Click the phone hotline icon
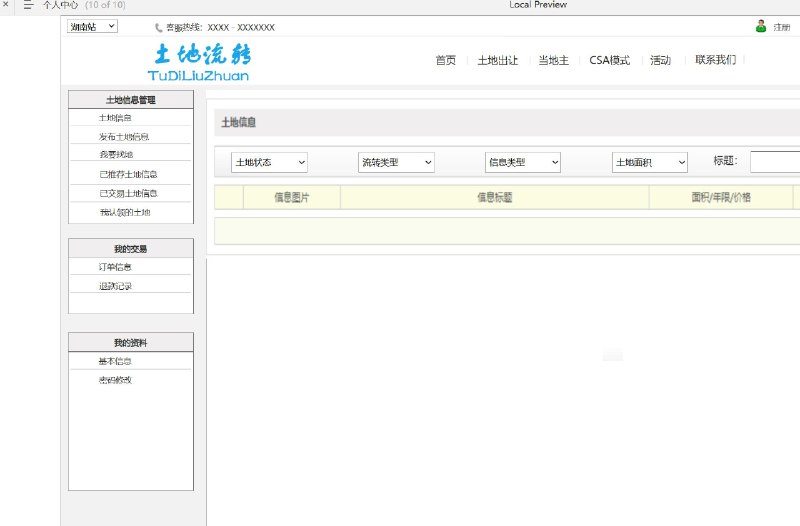 tap(159, 28)
